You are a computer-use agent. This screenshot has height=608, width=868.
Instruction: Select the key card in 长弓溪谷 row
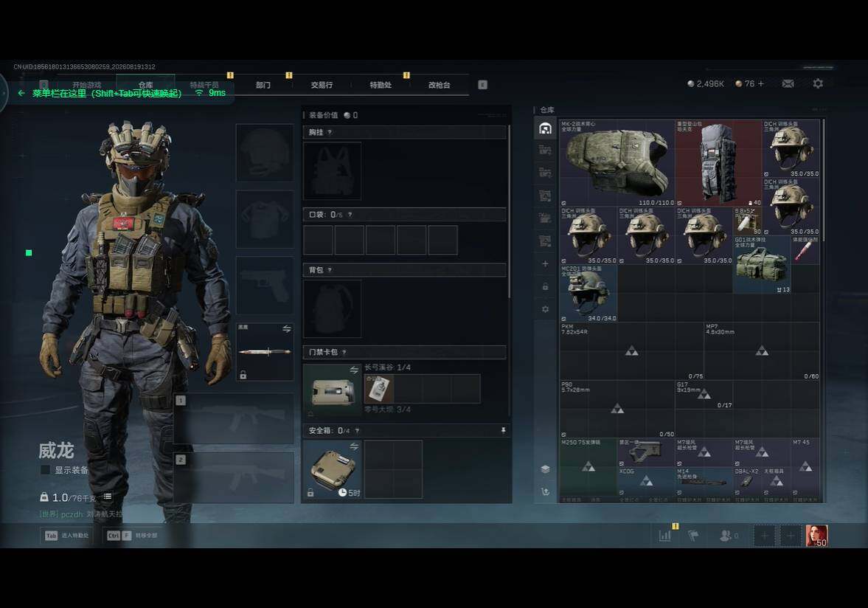coord(379,388)
